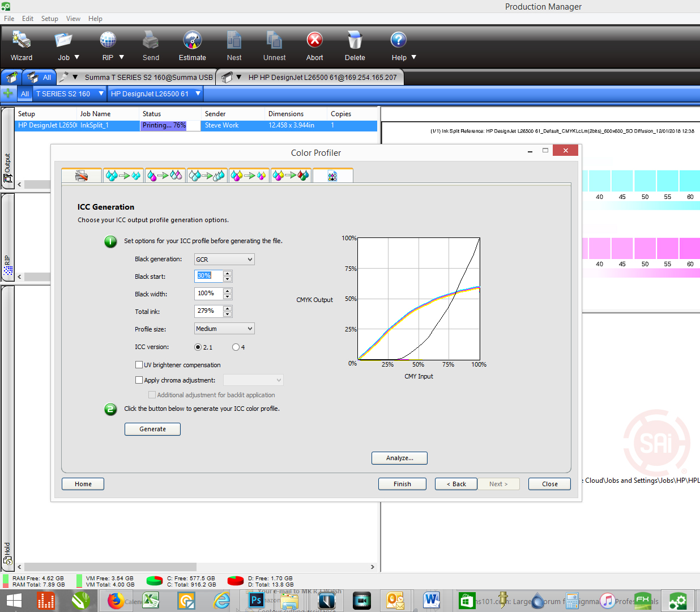Open the File menu
The width and height of the screenshot is (700, 612).
pos(9,18)
